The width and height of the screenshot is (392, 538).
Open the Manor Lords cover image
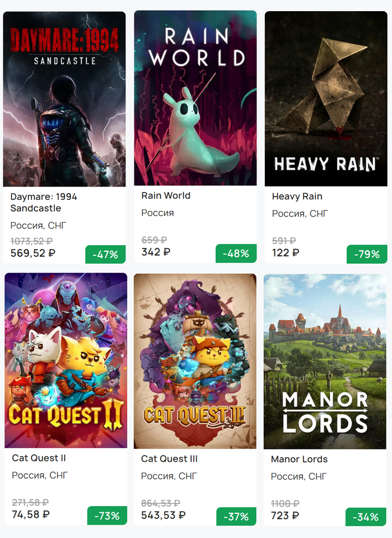pos(325,361)
